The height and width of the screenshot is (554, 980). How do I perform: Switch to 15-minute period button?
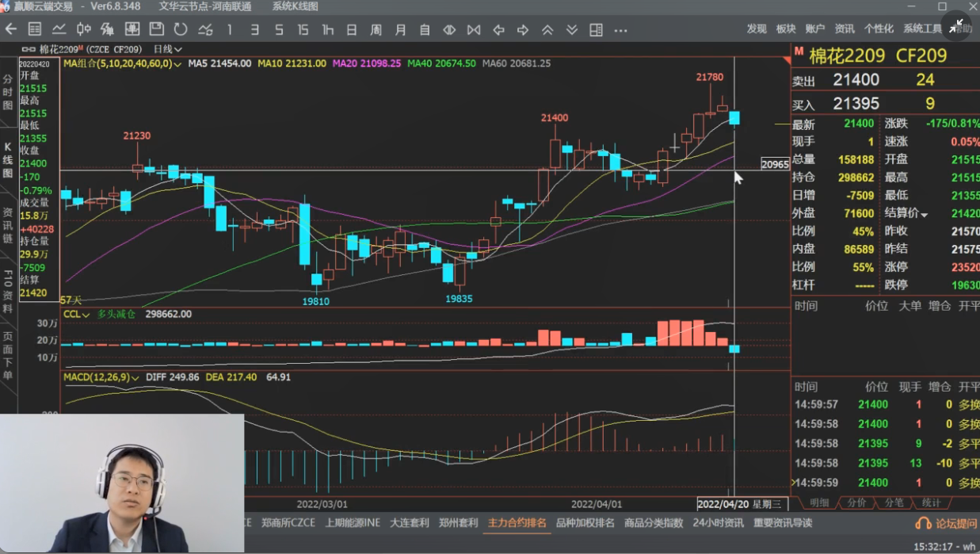tap(303, 29)
